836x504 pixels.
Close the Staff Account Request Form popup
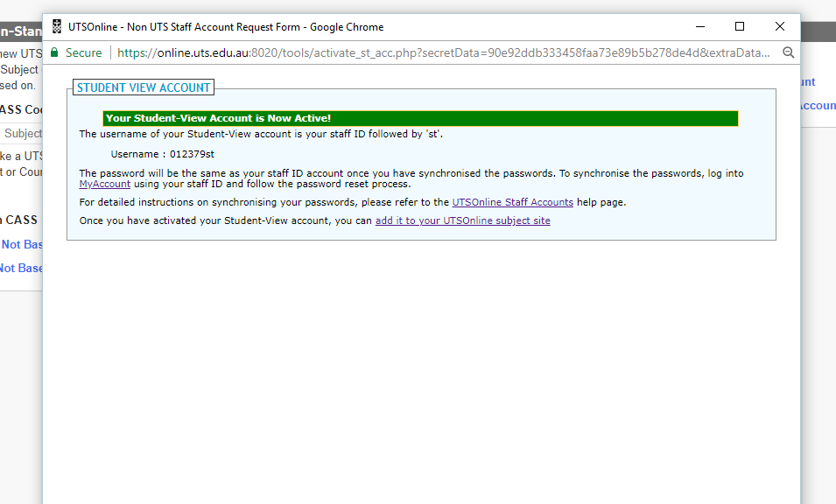(780, 26)
